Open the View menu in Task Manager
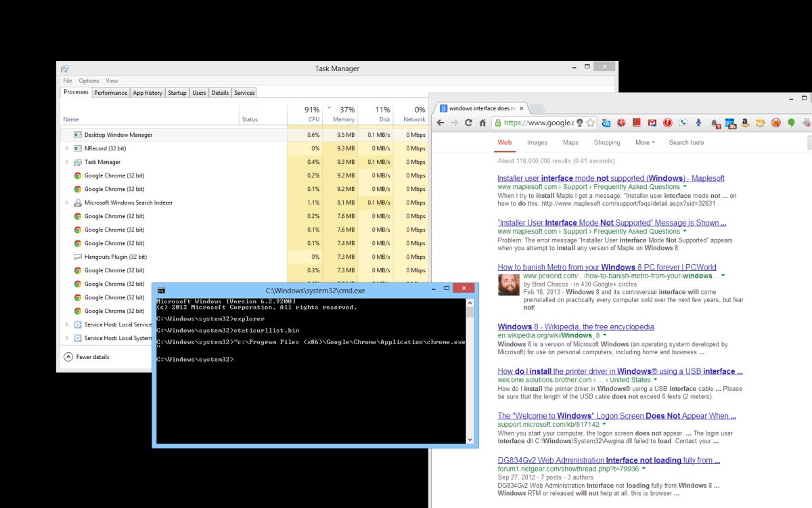 112,81
